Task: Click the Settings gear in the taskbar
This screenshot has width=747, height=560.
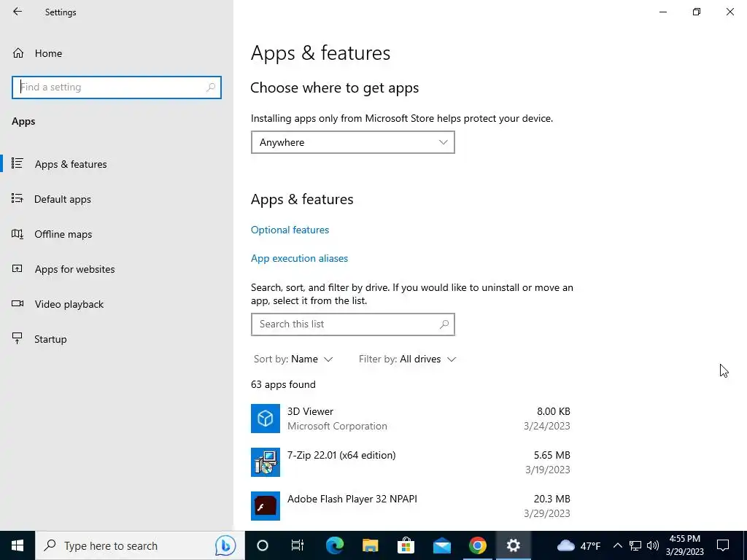Action: tap(513, 545)
